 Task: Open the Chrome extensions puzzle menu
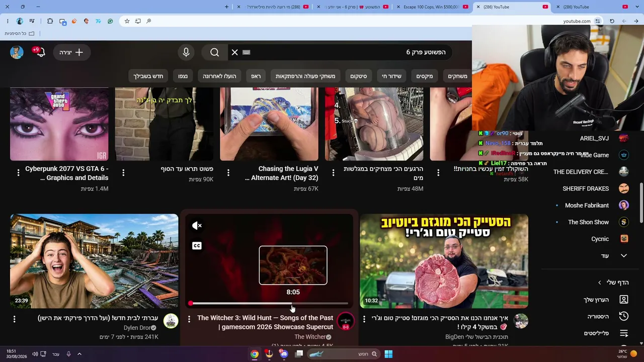click(x=50, y=21)
